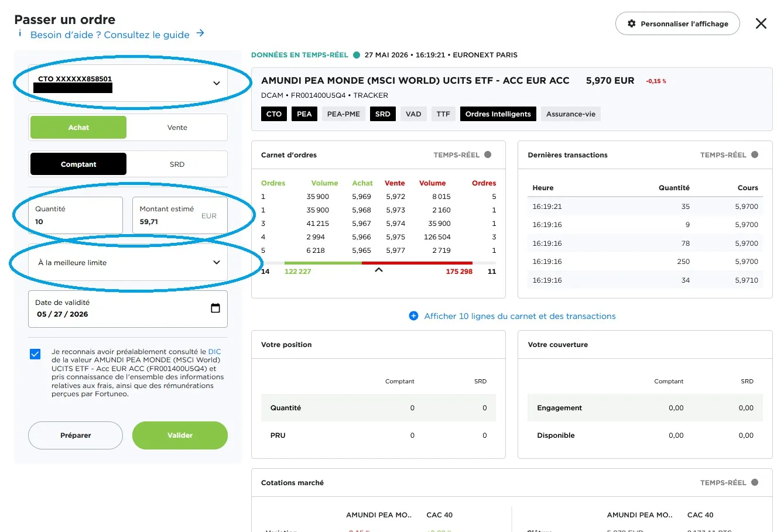Click the green buy-side volume bar
The width and height of the screenshot is (784, 532).
point(323,263)
